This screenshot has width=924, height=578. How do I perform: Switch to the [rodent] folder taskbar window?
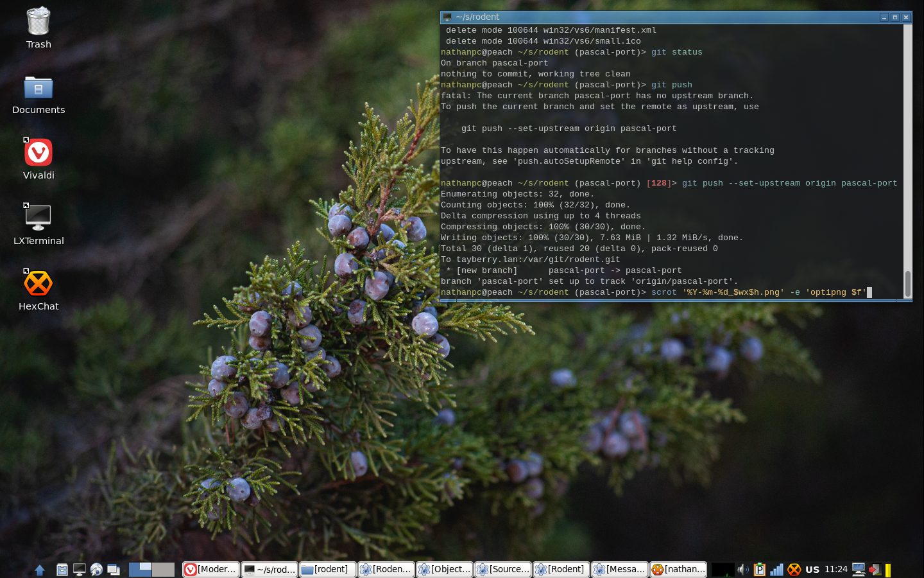(x=327, y=570)
